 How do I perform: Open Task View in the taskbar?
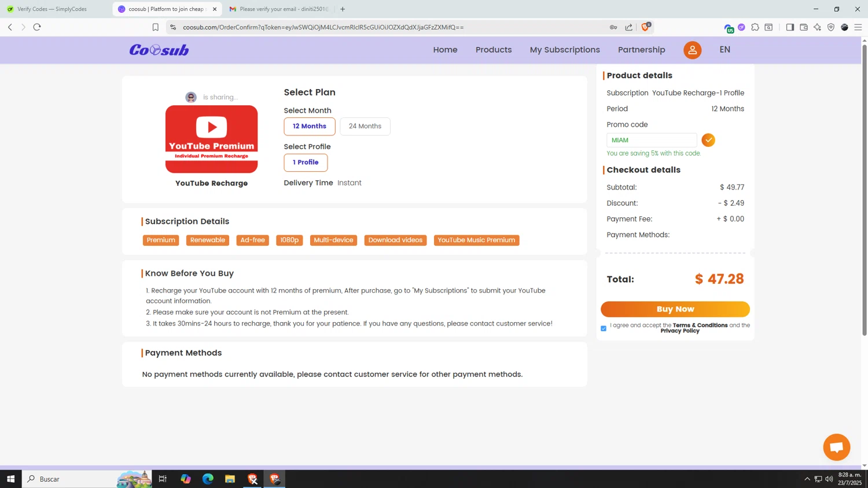163,479
